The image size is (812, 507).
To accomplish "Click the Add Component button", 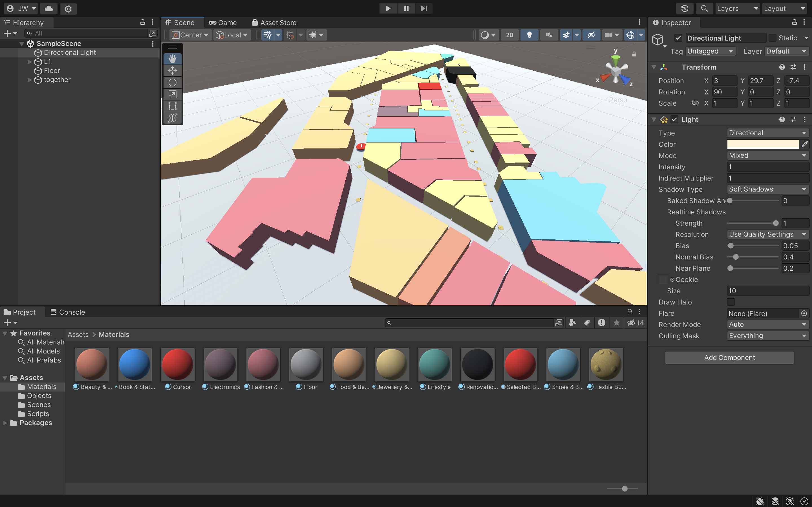I will coord(729,357).
